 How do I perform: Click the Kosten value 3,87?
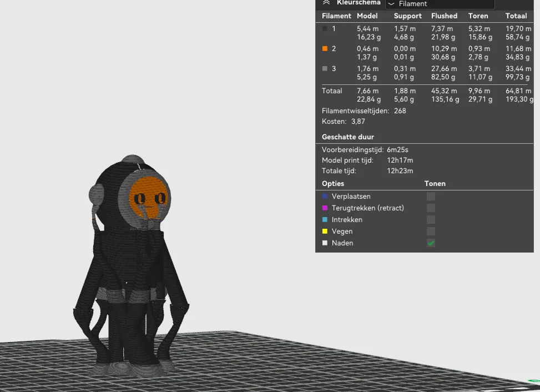click(x=358, y=122)
